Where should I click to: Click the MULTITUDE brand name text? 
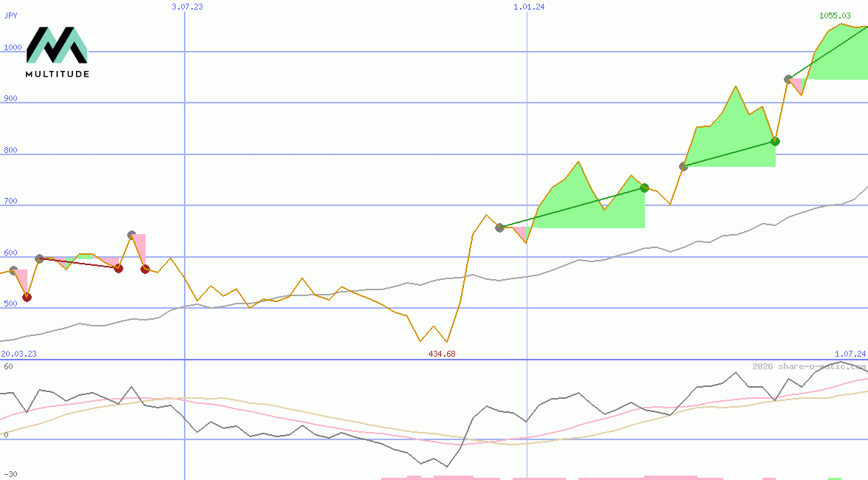click(x=57, y=74)
